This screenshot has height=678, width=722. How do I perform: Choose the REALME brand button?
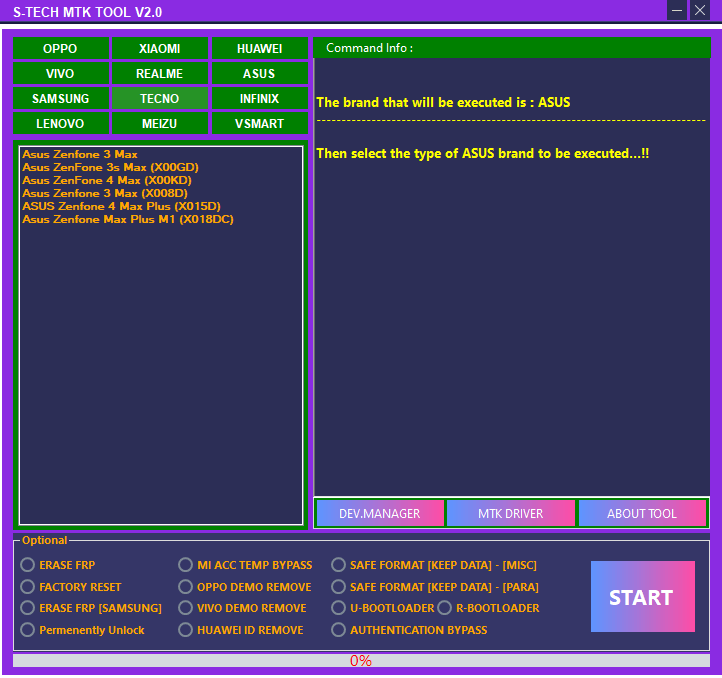[160, 73]
